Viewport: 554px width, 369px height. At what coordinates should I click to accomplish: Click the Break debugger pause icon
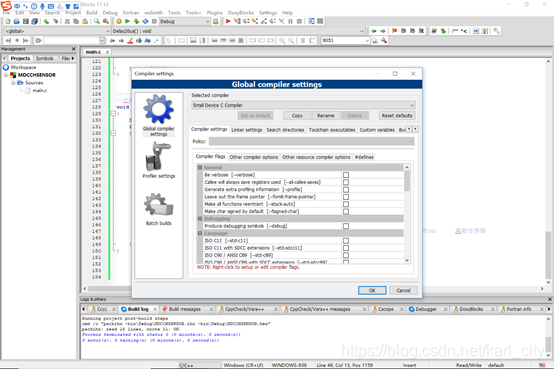coord(290,22)
